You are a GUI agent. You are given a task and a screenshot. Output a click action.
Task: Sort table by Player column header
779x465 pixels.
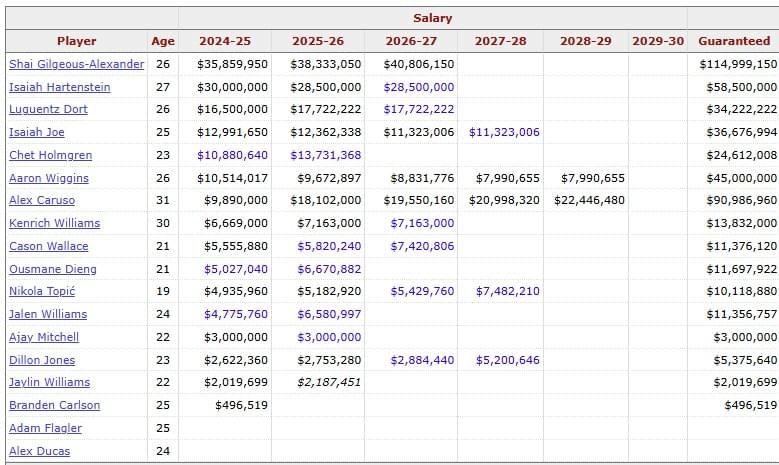[76, 41]
